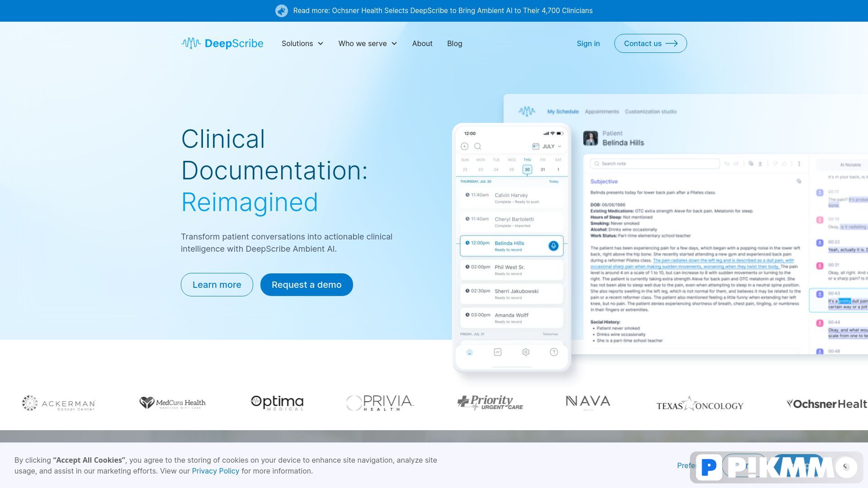Click the DeepScribe logo in the header
Screen dimensions: 868x488
point(222,43)
